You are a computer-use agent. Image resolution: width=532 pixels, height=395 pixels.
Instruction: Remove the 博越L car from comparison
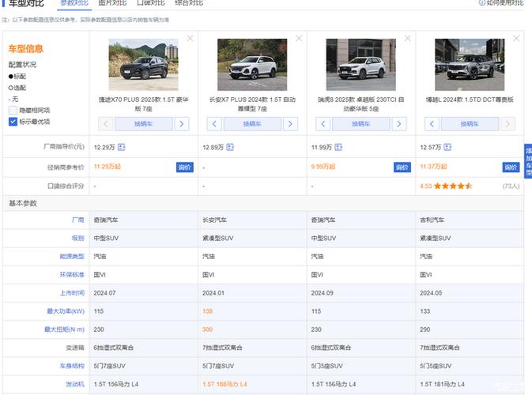(516, 38)
